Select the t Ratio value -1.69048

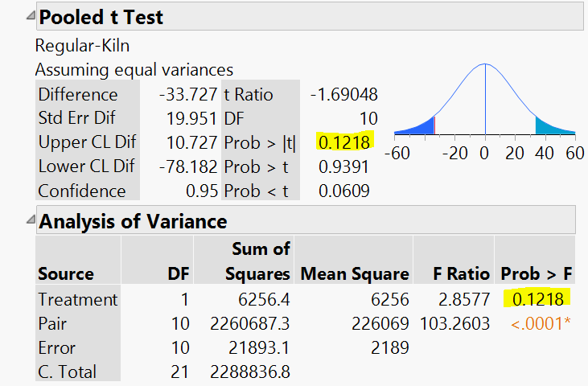click(343, 94)
